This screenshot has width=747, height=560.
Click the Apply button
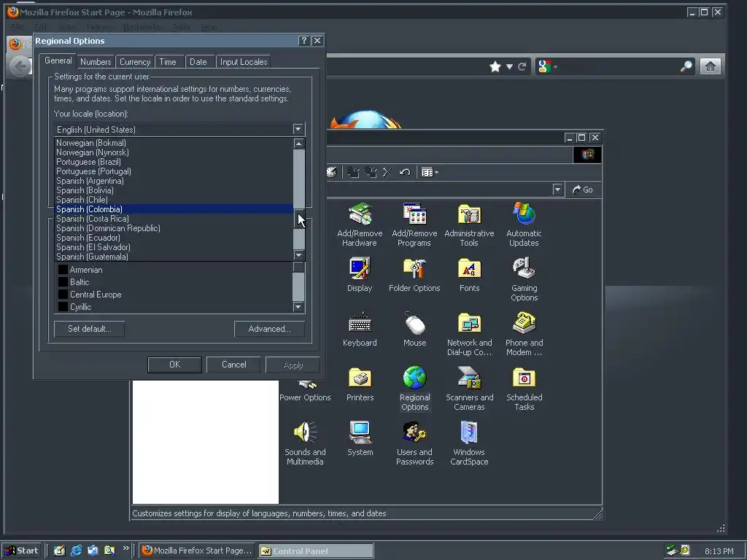click(293, 365)
